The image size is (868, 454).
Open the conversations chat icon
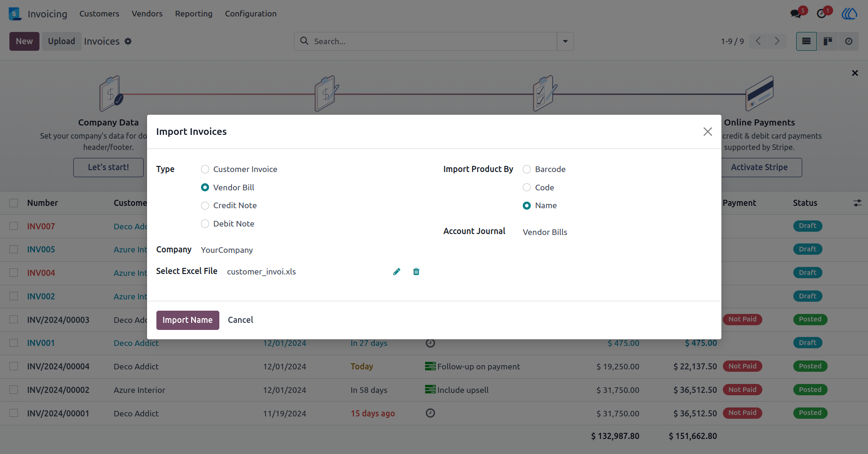[x=796, y=14]
